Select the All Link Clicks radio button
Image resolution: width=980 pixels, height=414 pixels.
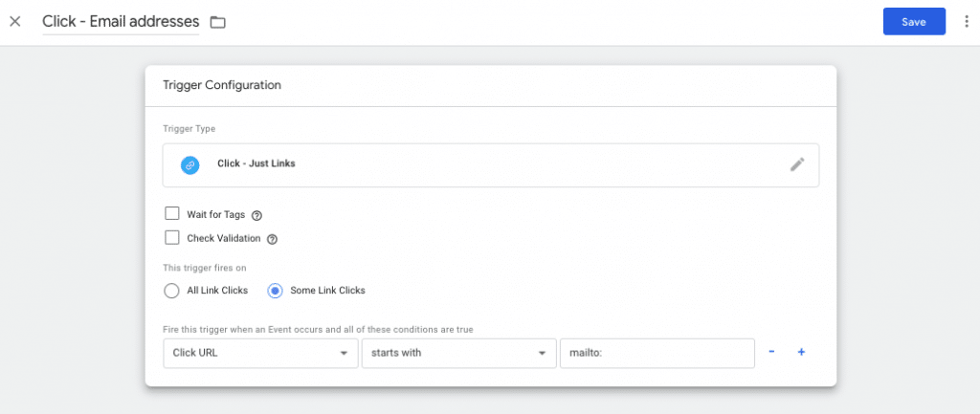(172, 290)
